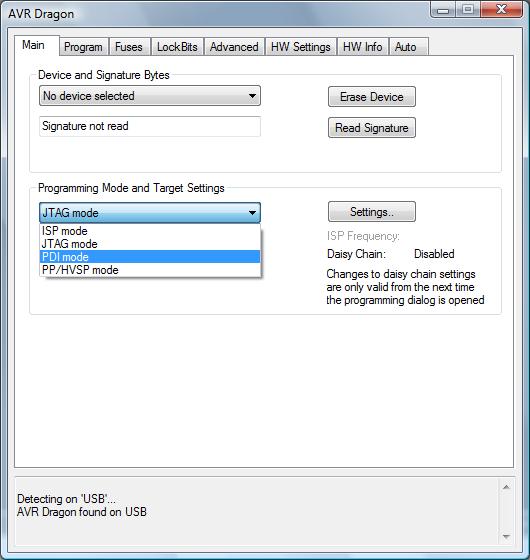Image resolution: width=530 pixels, height=560 pixels.
Task: Go to the LockBits tab
Action: click(x=177, y=47)
